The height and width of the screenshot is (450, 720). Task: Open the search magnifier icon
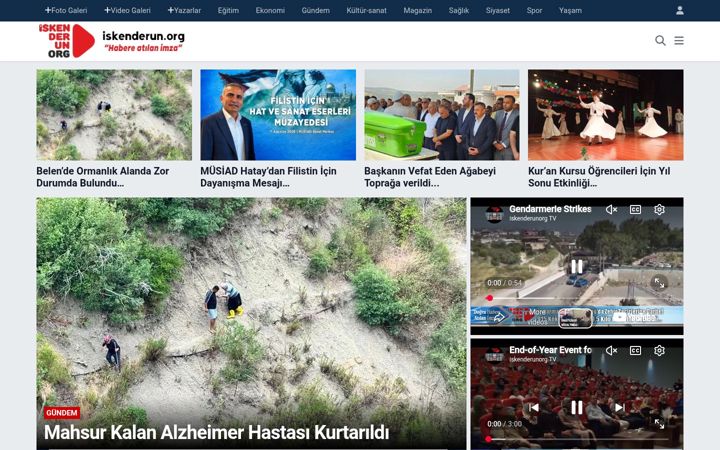click(660, 40)
